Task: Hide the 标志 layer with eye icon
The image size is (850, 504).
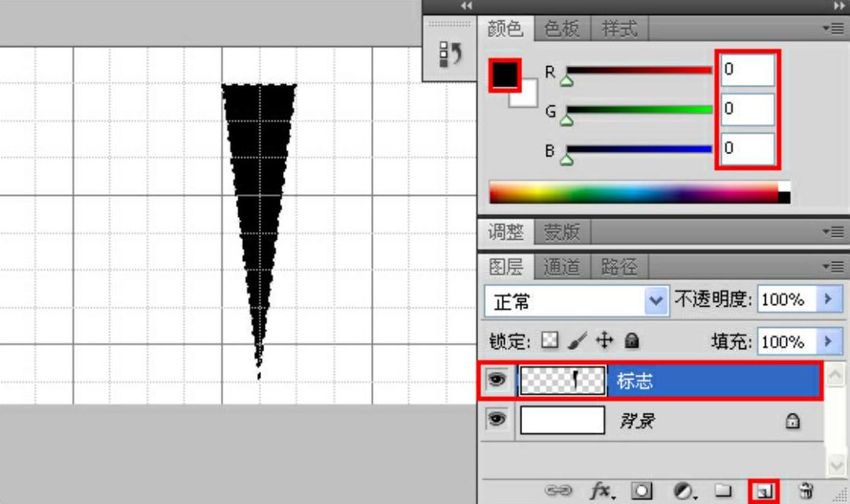Action: coord(496,381)
